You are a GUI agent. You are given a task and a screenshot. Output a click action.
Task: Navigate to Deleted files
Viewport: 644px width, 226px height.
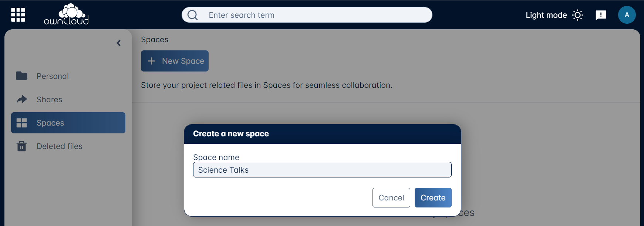59,146
